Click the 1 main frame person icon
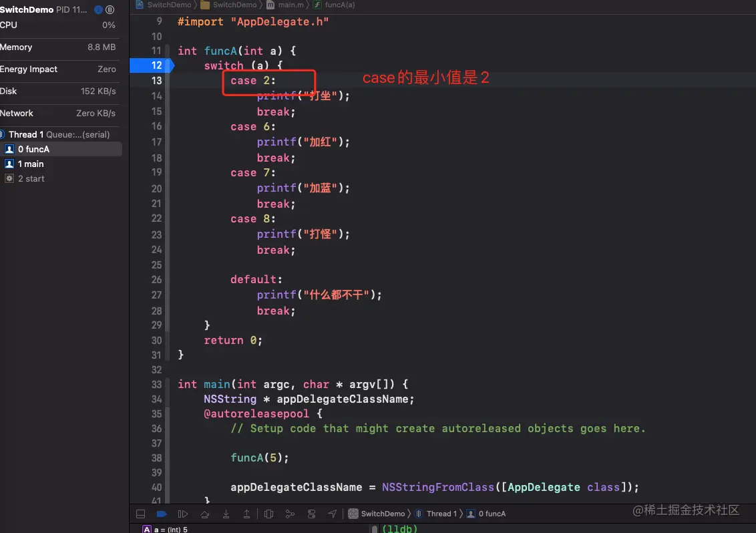 tap(9, 164)
